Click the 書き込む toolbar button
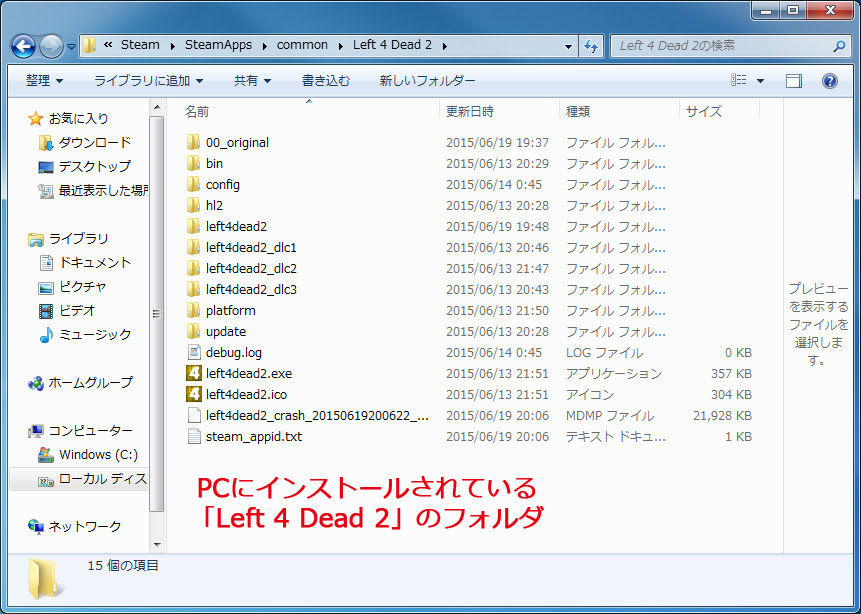 [326, 81]
